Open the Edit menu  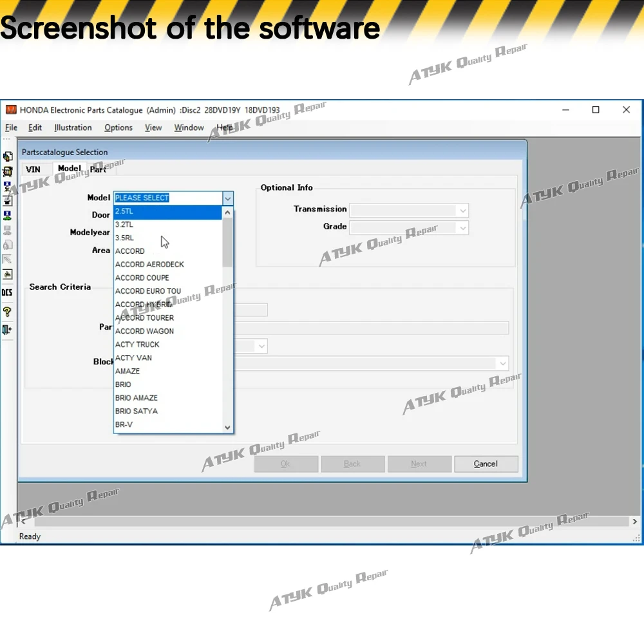35,128
